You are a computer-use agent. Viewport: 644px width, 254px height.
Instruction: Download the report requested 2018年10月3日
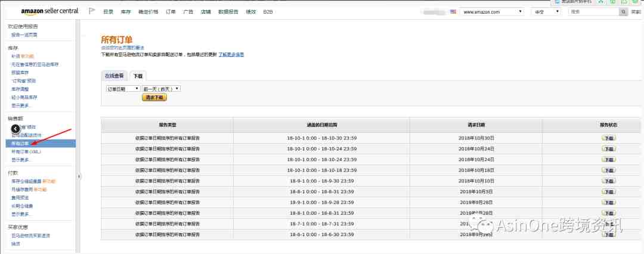[609, 191]
